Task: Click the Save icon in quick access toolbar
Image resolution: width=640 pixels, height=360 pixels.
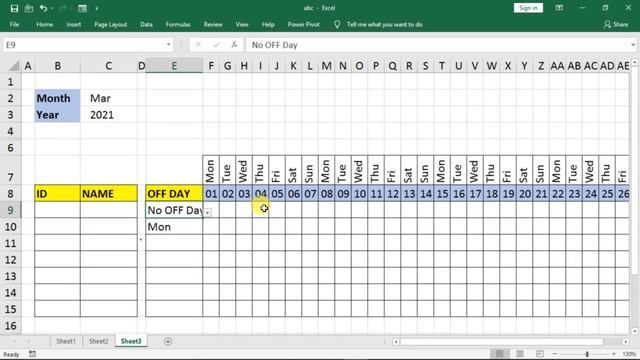Action: (x=14, y=8)
